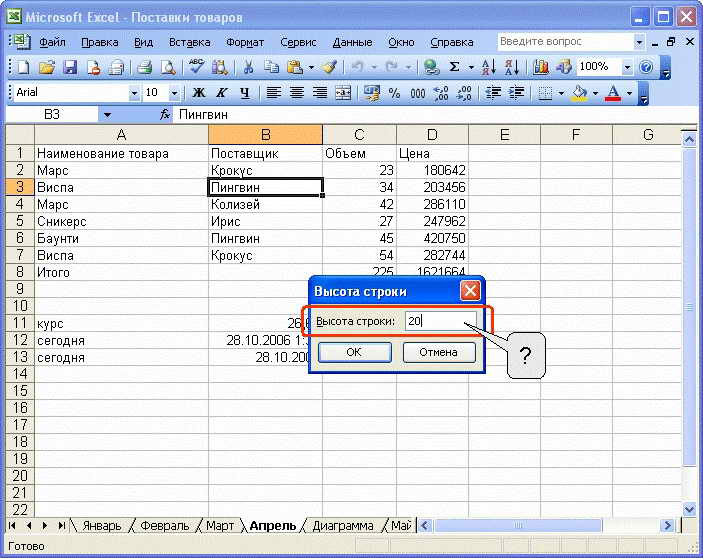Sort descending with Я-A icon
This screenshot has width=703, height=558.
(512, 67)
